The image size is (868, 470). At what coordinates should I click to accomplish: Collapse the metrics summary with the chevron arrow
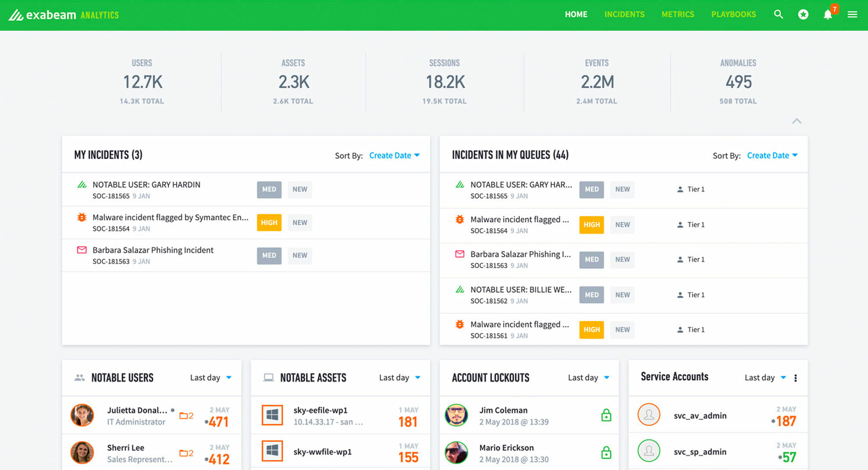point(797,122)
